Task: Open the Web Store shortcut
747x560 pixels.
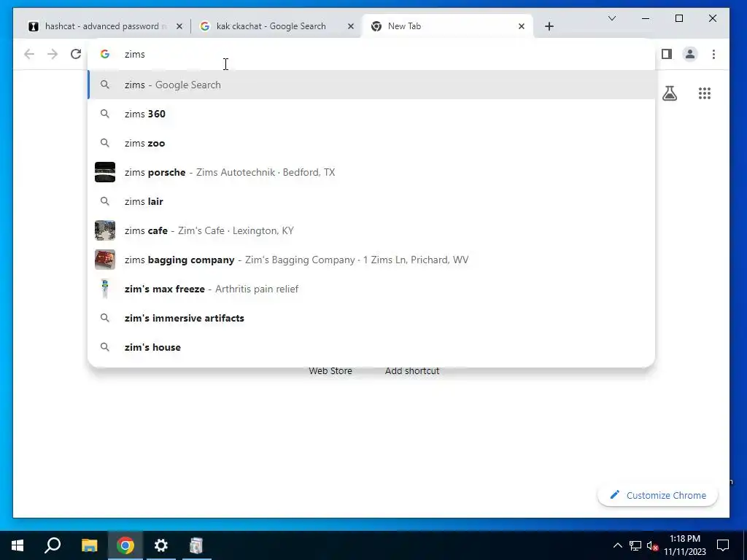Action: click(x=330, y=371)
